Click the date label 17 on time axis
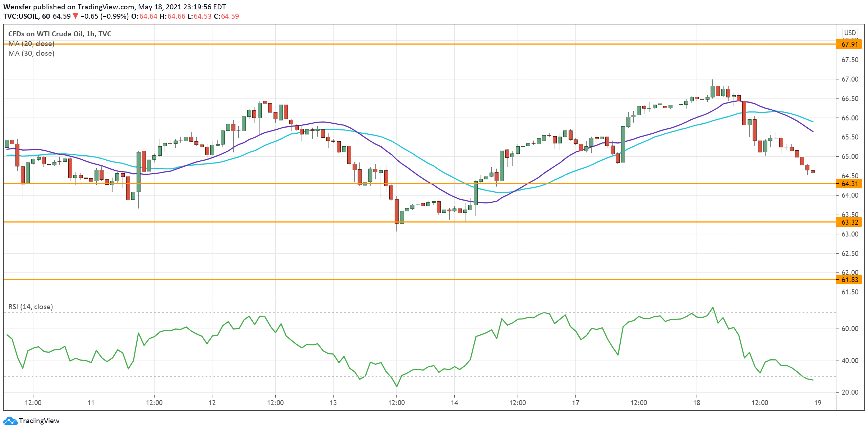868x431 pixels. pos(575,403)
